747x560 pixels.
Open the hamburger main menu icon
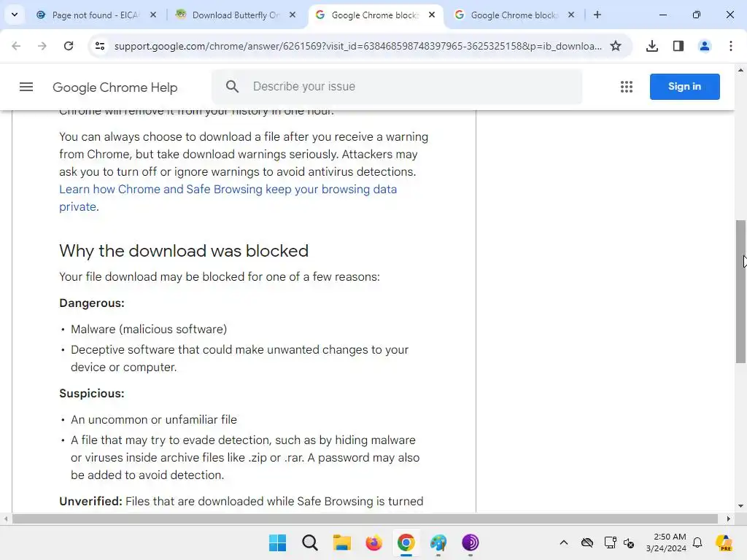point(26,87)
